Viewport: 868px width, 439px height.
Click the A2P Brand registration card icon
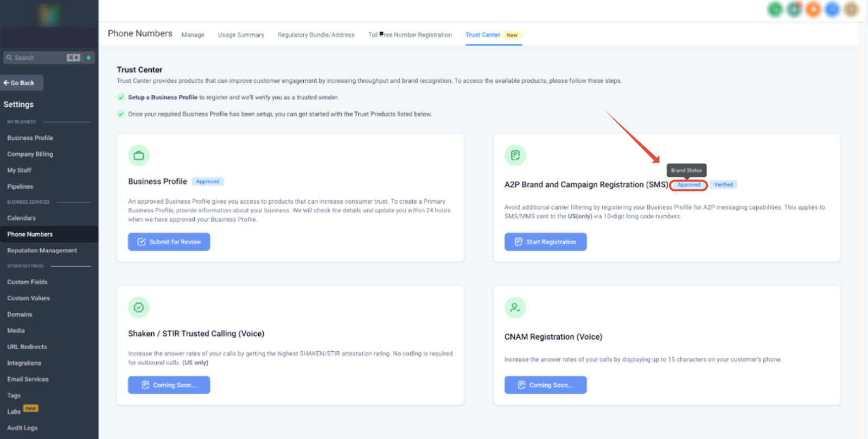click(515, 156)
